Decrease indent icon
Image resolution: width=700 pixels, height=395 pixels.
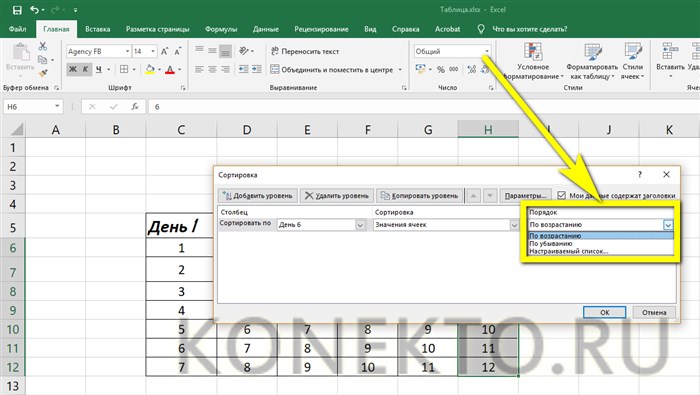click(243, 69)
